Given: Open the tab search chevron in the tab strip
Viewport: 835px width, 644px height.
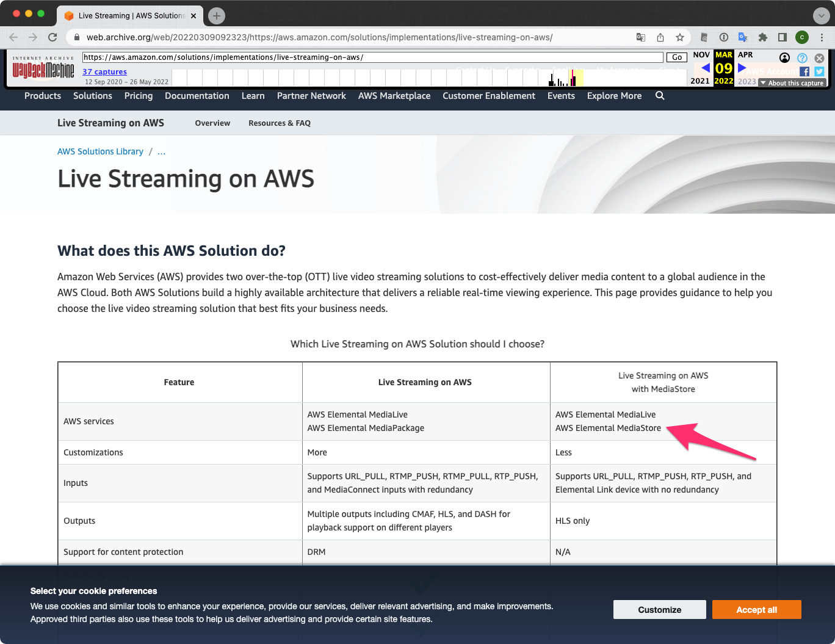Looking at the screenshot, I should click(x=822, y=16).
